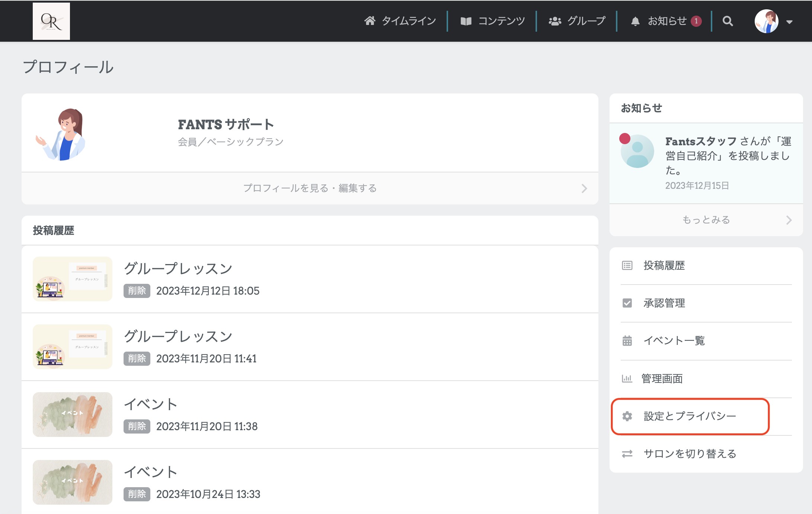Expand もっとみる notifications chevron
This screenshot has height=514, width=812.
pos(789,220)
